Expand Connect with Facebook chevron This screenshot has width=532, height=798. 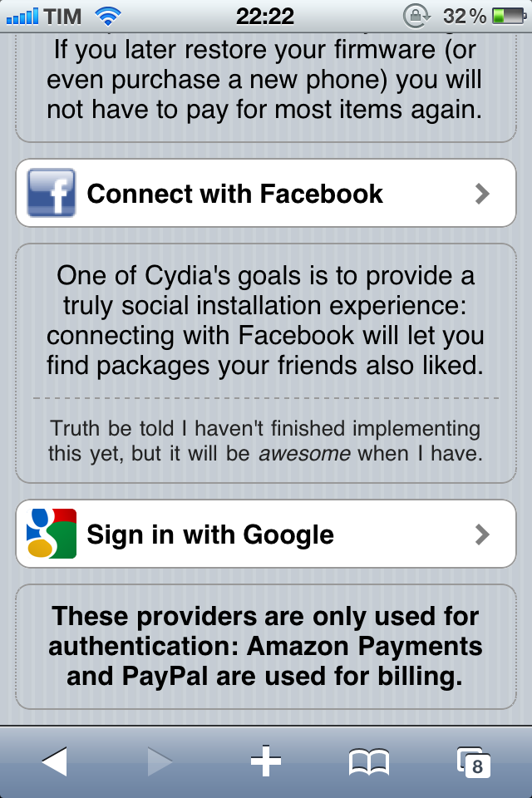[482, 195]
